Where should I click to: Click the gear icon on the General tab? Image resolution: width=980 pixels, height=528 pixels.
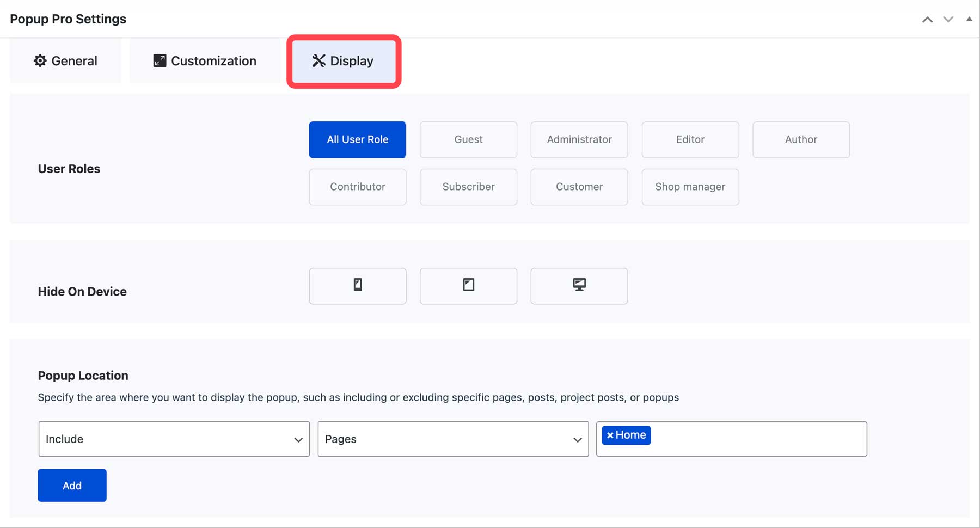click(x=40, y=61)
